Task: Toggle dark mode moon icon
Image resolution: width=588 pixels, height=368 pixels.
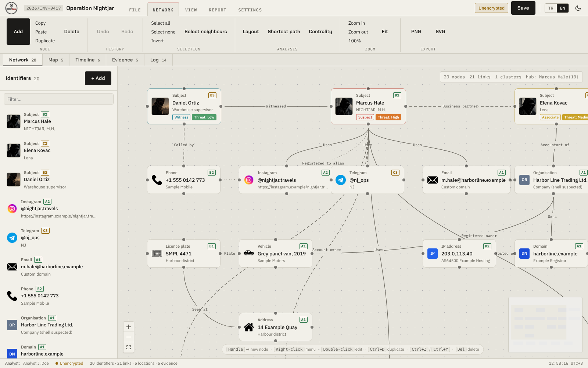Action: pos(578,8)
